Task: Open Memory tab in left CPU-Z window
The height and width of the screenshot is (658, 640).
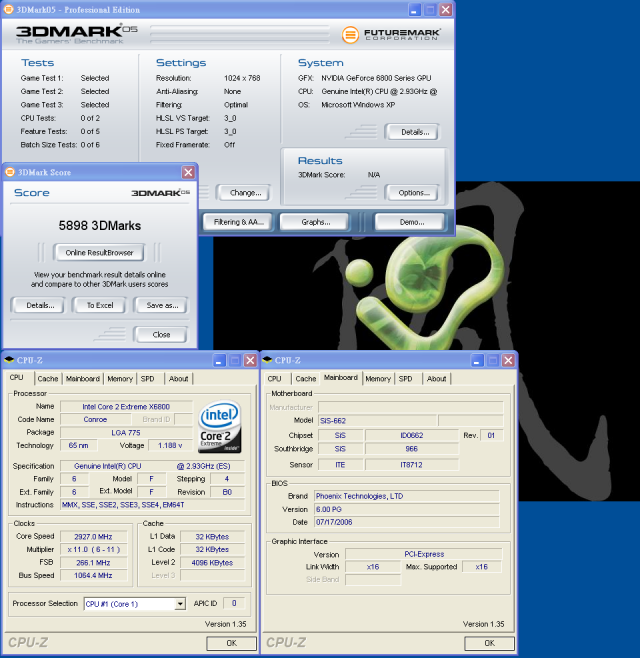Action: point(120,379)
